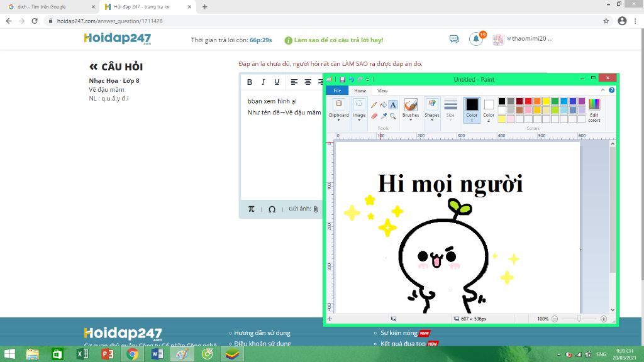Viewport: 644px width, 362px height.
Task: Open the Clipboard dropdown in Paint
Action: tap(338, 117)
